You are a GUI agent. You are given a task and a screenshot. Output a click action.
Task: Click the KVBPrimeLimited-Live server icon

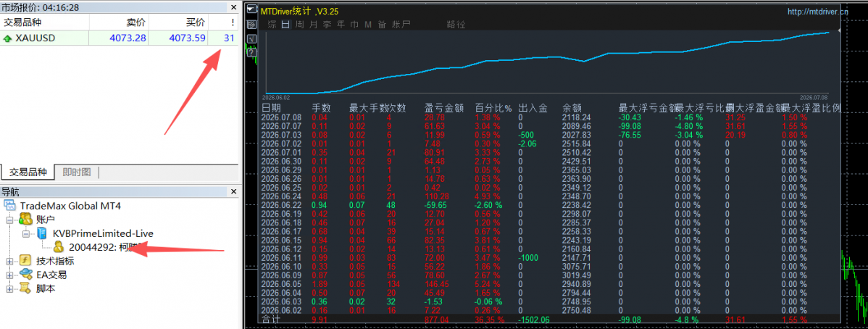(x=41, y=233)
